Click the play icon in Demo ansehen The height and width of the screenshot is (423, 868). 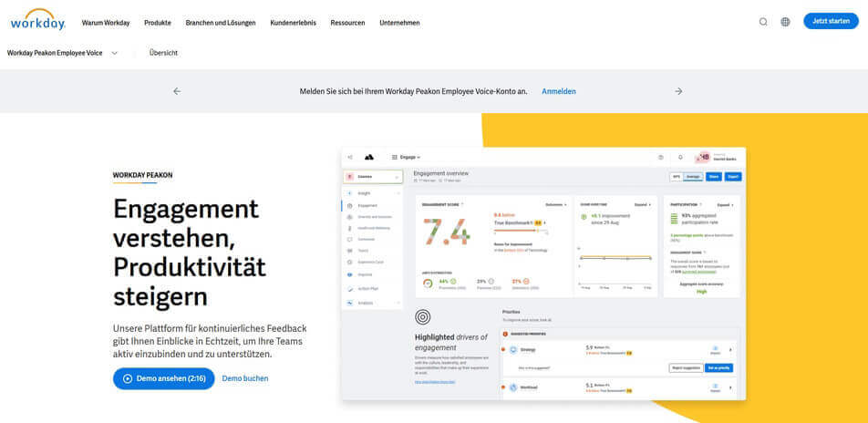click(128, 378)
